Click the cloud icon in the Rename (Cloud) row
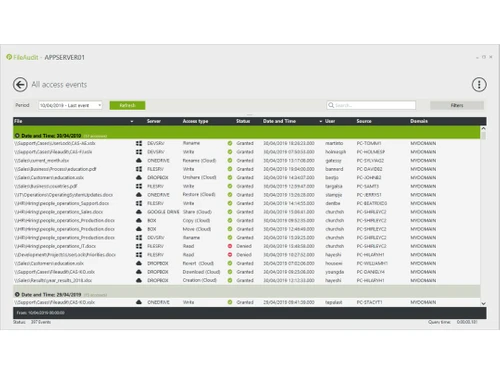The height and width of the screenshot is (375, 500). [139, 161]
